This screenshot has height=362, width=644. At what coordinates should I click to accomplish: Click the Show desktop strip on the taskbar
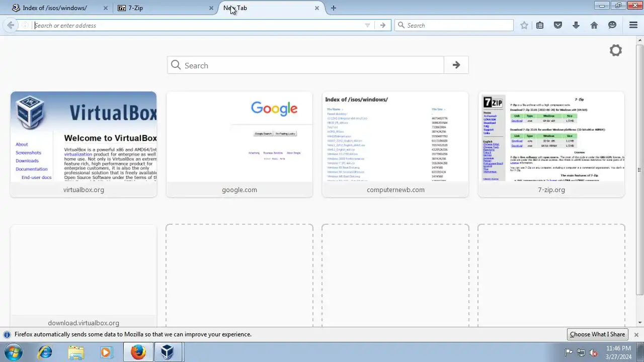[640, 352]
